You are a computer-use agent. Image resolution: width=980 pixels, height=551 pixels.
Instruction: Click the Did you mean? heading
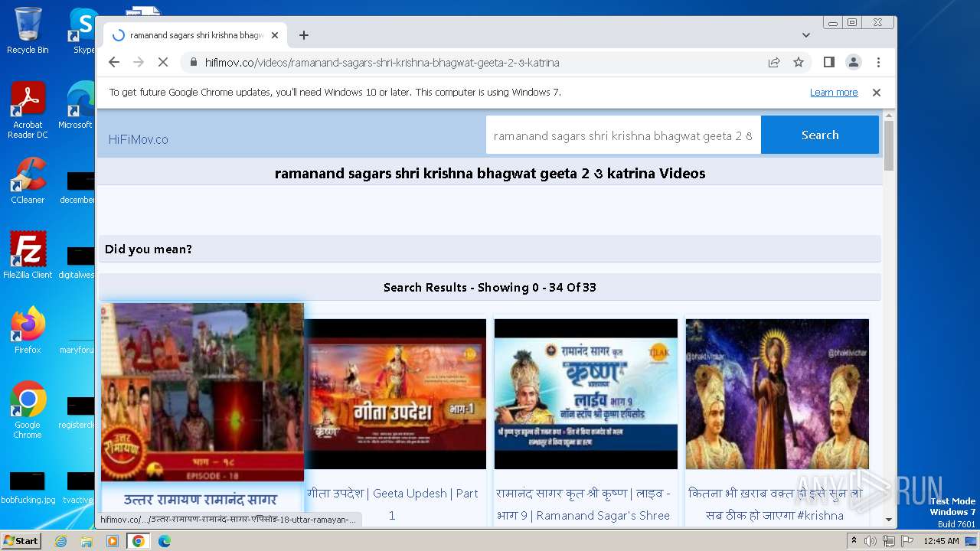point(149,249)
